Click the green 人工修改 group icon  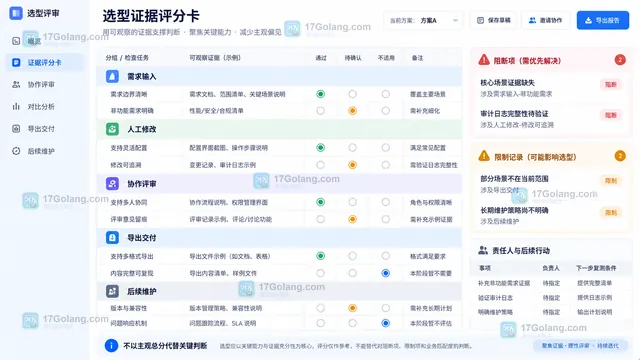click(112, 129)
